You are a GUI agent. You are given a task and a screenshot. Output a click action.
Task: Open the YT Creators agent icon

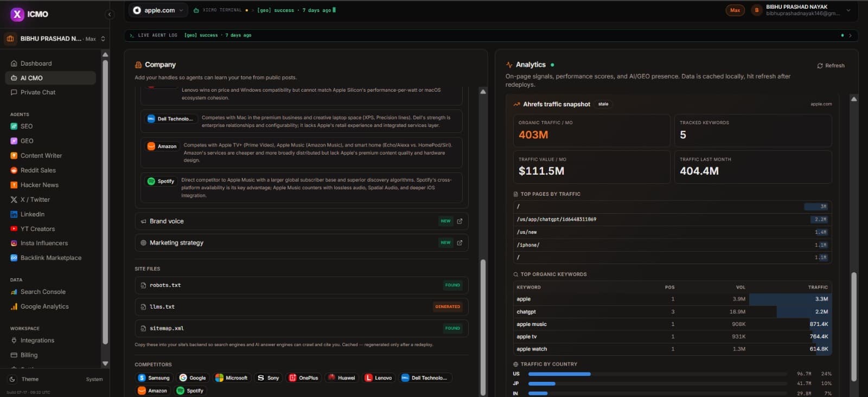[x=14, y=229]
